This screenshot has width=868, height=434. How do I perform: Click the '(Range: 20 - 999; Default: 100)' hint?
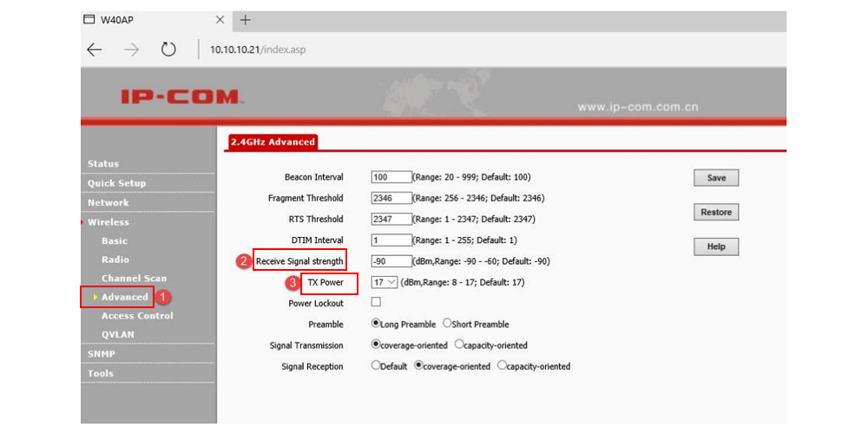pyautogui.click(x=471, y=177)
